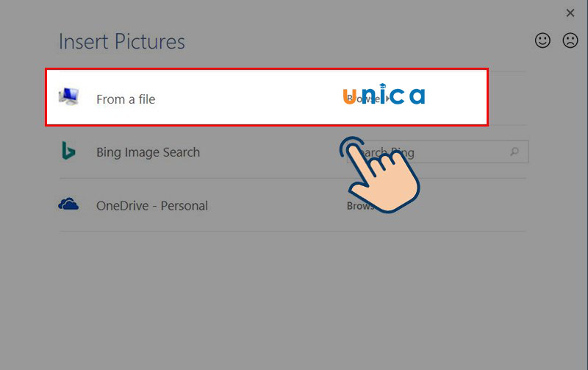Send positive feedback with the smiley face

point(542,40)
